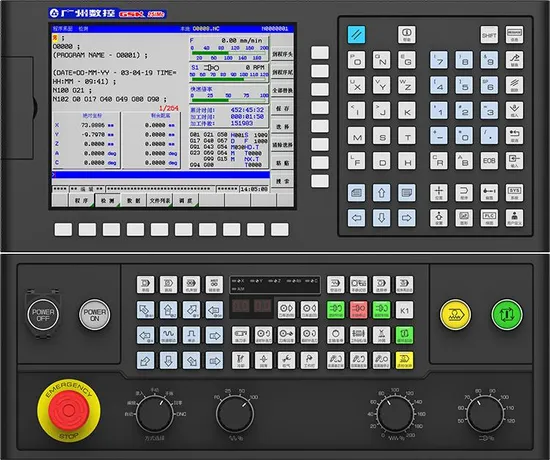Click the S1 spindle override green bar
This screenshot has width=550, height=460.
[x=229, y=79]
